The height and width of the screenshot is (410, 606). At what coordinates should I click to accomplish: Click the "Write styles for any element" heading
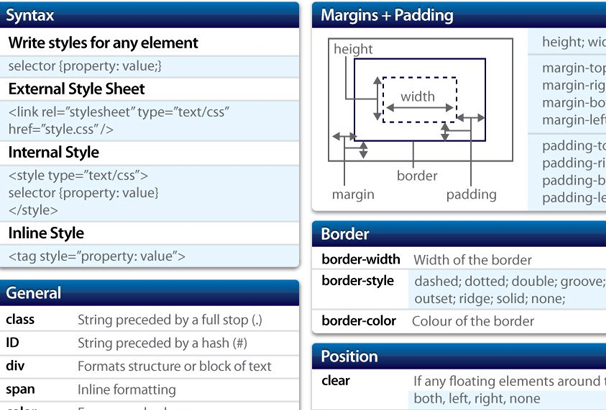click(x=103, y=43)
